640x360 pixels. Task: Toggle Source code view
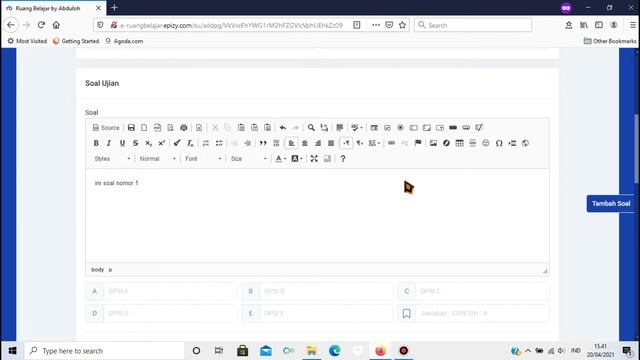(x=106, y=128)
